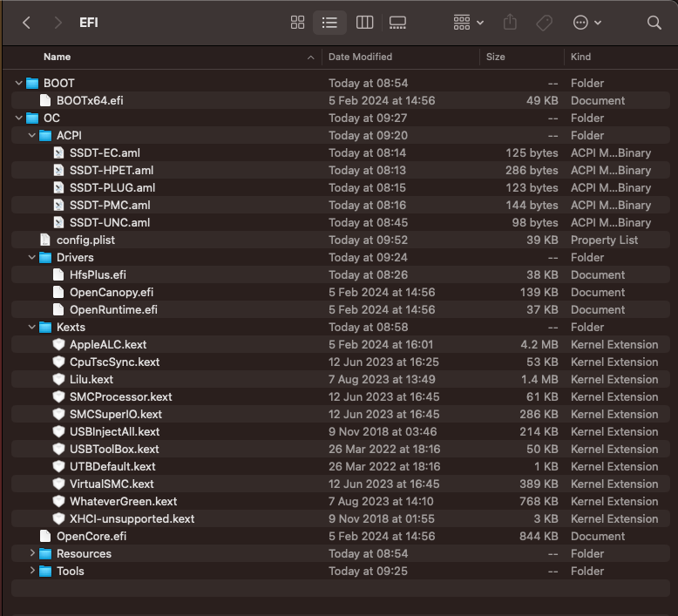
Task: Sort by the Name column header
Action: click(x=57, y=57)
